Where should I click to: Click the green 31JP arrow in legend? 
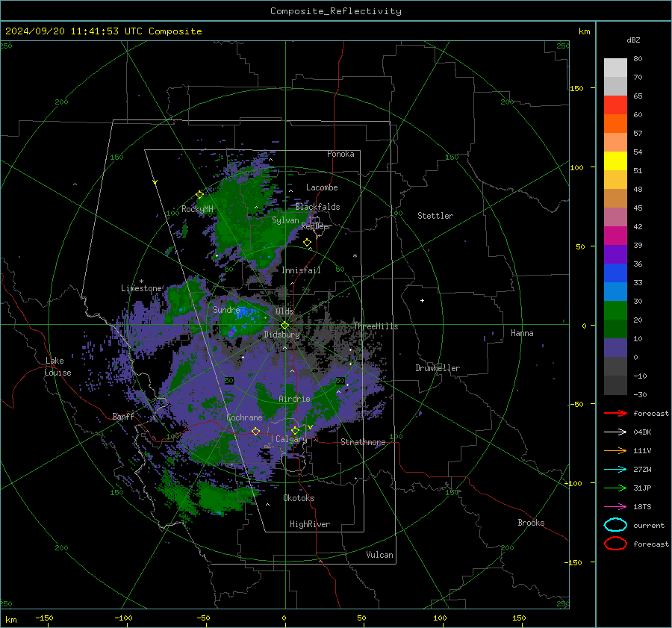615,488
